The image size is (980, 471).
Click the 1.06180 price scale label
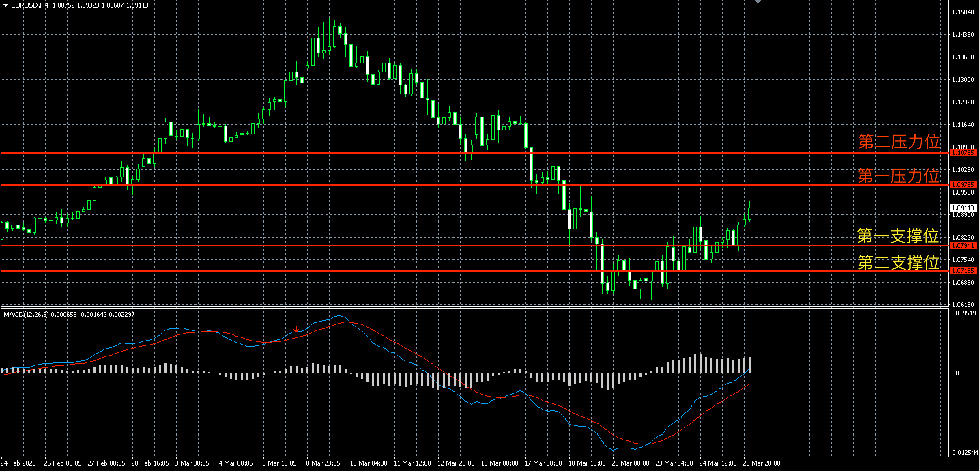point(963,305)
